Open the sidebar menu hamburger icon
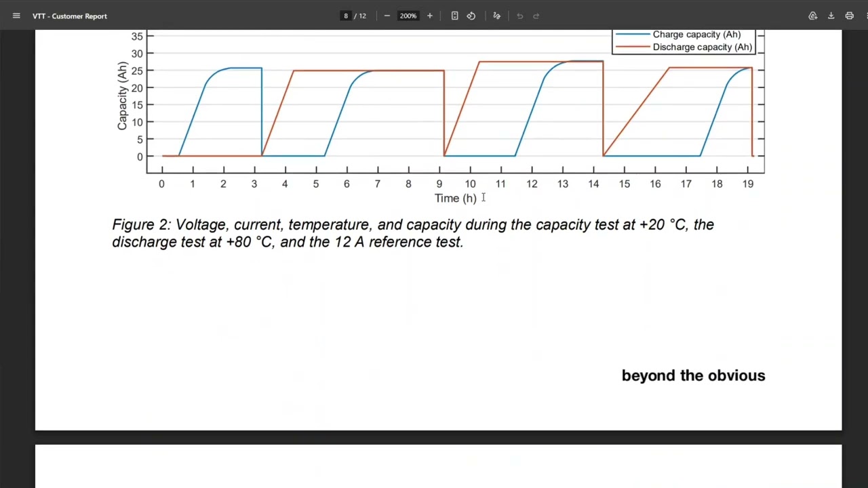This screenshot has height=488, width=868. 16,16
